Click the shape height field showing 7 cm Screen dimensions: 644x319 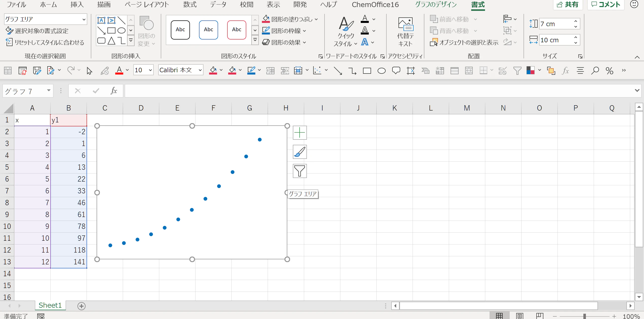[556, 24]
